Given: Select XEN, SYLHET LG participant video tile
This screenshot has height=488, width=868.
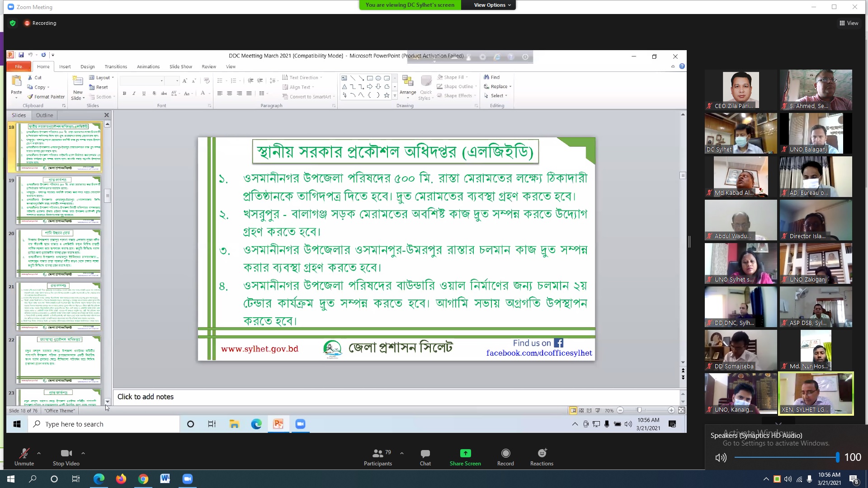Looking at the screenshot, I should [x=816, y=393].
